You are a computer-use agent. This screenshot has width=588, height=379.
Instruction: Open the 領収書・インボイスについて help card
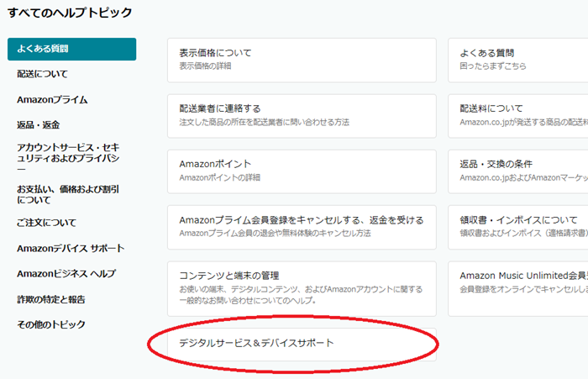[518, 227]
